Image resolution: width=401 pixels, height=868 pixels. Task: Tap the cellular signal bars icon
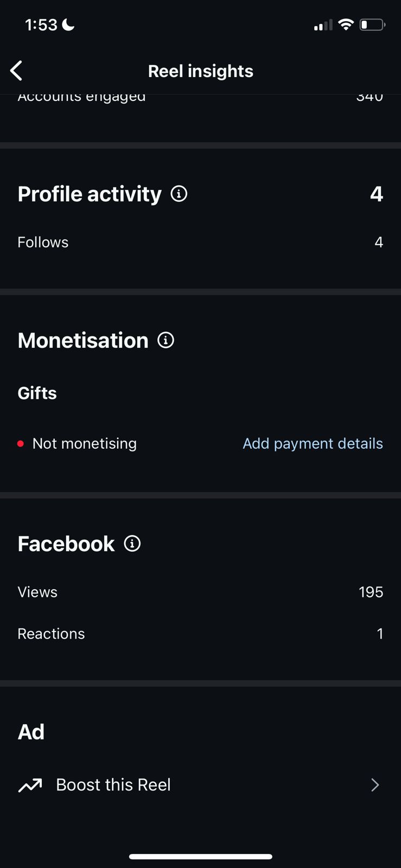pyautogui.click(x=323, y=25)
